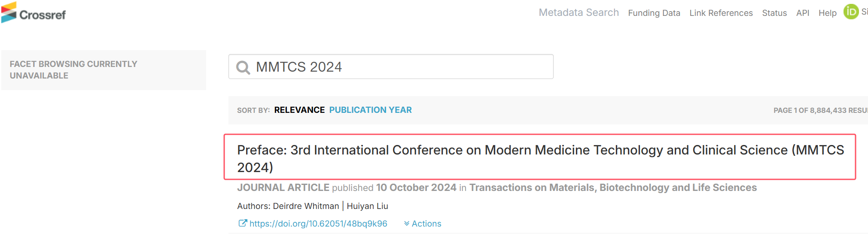Click the ORCID iD icon
Image resolution: width=868 pixels, height=236 pixels.
coord(851,12)
